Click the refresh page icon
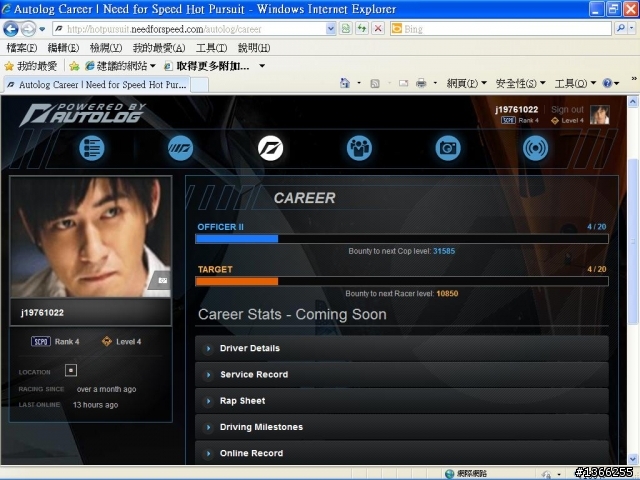640x480 pixels. click(x=362, y=29)
